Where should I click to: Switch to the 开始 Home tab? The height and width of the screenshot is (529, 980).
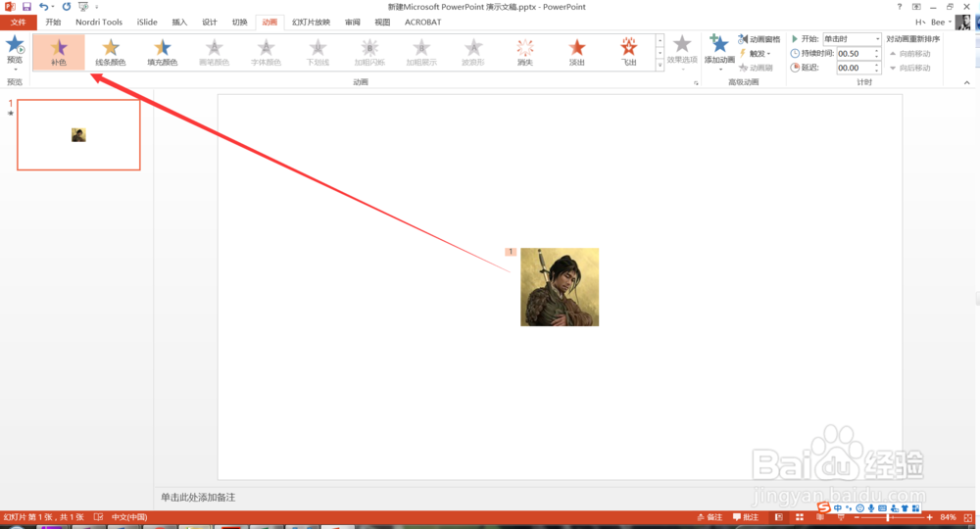[x=53, y=23]
